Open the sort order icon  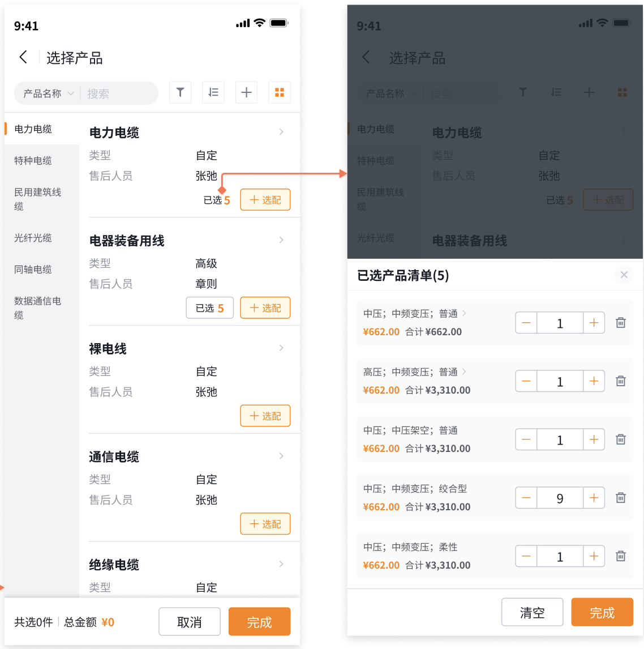coord(213,92)
